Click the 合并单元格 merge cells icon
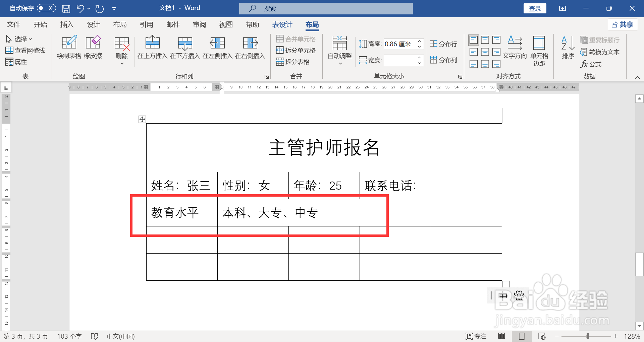This screenshot has width=644, height=342. coord(281,39)
